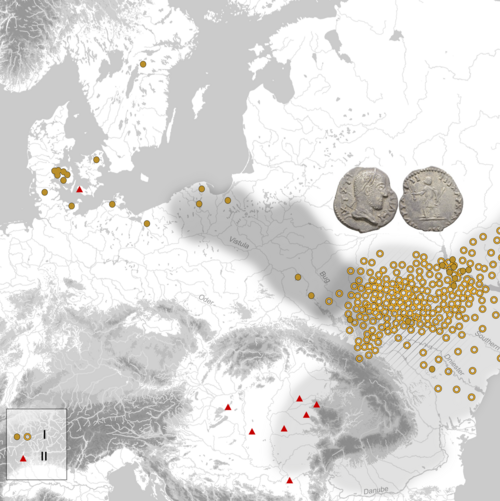The height and width of the screenshot is (501, 500).
Task: Click the gold dot on Zealand island, Denmark
Action: point(96,160)
